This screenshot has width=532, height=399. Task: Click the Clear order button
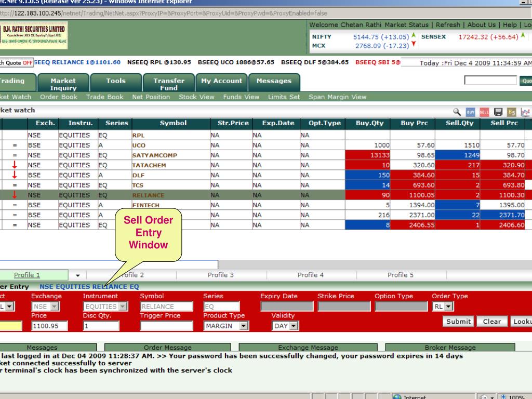[x=492, y=321]
